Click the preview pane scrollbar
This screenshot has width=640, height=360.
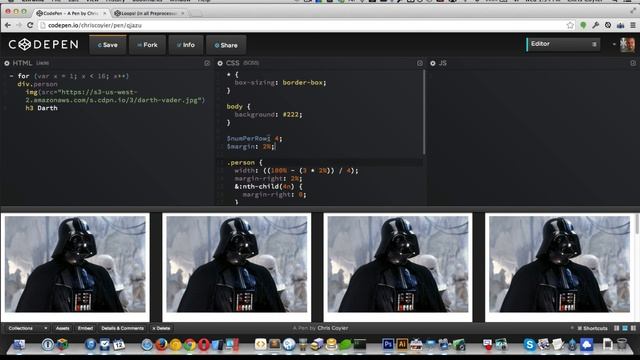click(x=637, y=224)
